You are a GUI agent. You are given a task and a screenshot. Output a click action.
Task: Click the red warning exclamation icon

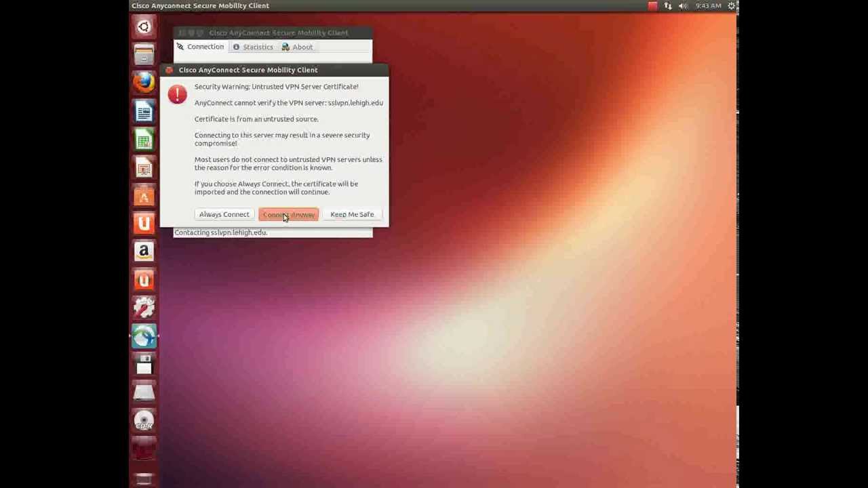(178, 94)
